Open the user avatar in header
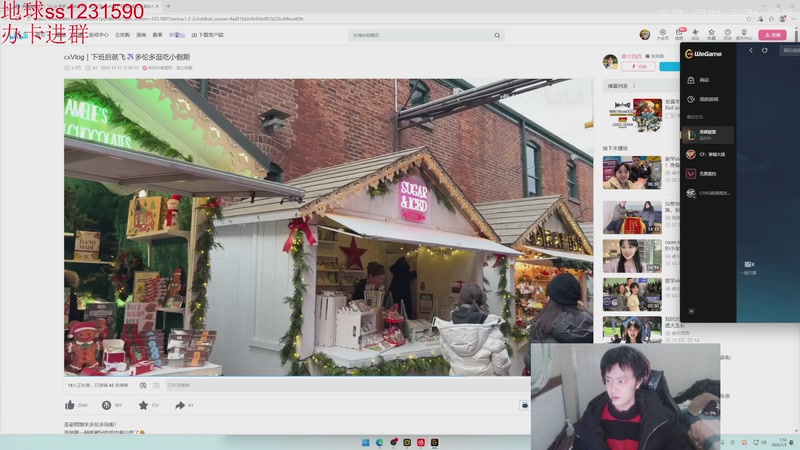Screen dimensions: 800x450 pos(645,34)
